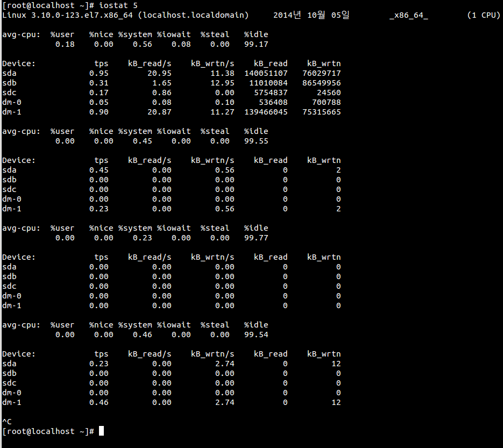Click the ^C interrupt marker
Screen dimensions: 503x448
[x=7, y=422]
